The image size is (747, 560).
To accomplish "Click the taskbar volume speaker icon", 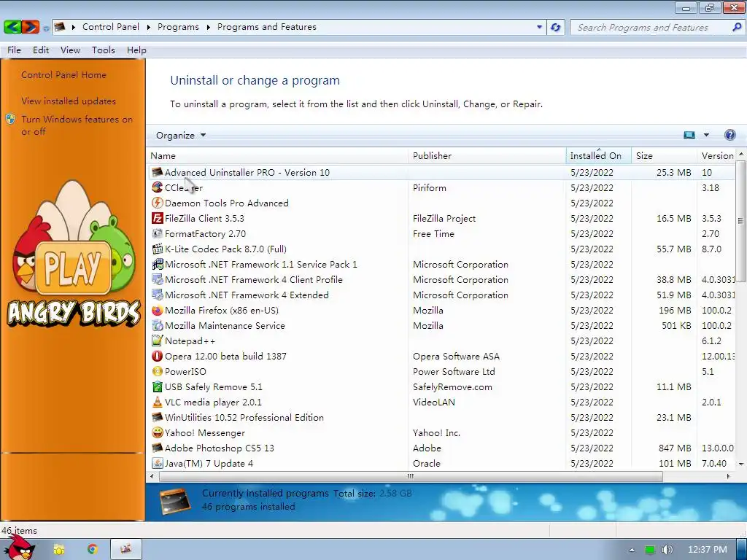I will pyautogui.click(x=667, y=550).
